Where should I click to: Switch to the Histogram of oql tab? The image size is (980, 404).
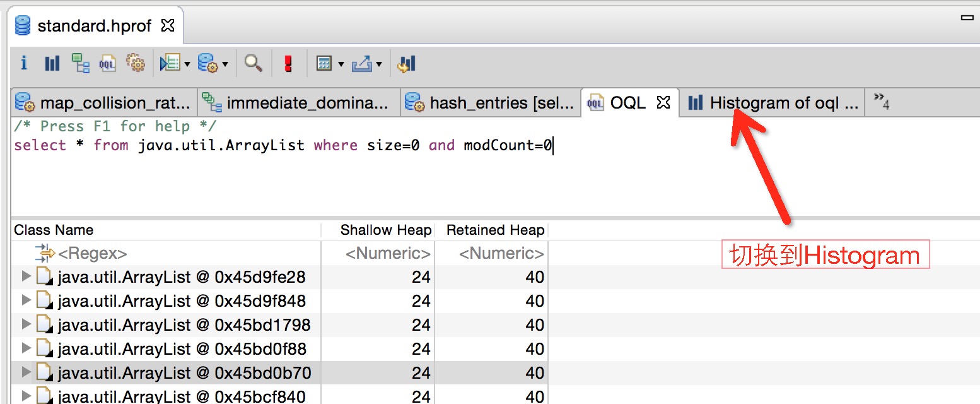coord(774,103)
